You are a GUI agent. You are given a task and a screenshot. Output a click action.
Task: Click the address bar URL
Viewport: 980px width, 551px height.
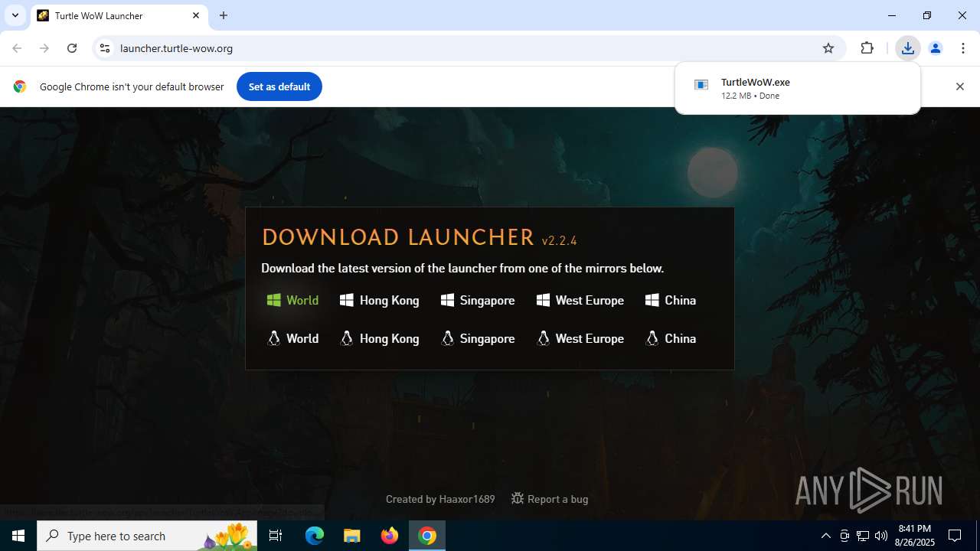[x=176, y=48]
